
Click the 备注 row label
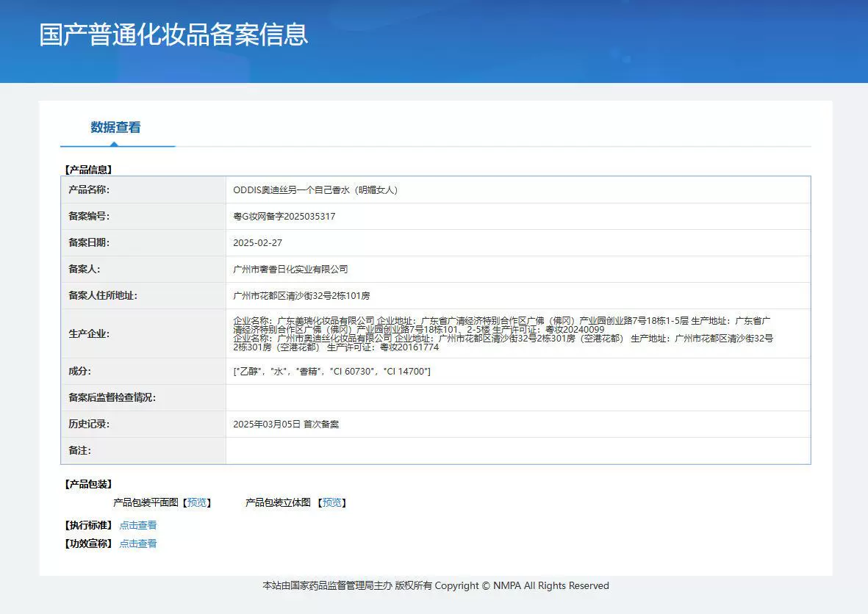[79, 451]
